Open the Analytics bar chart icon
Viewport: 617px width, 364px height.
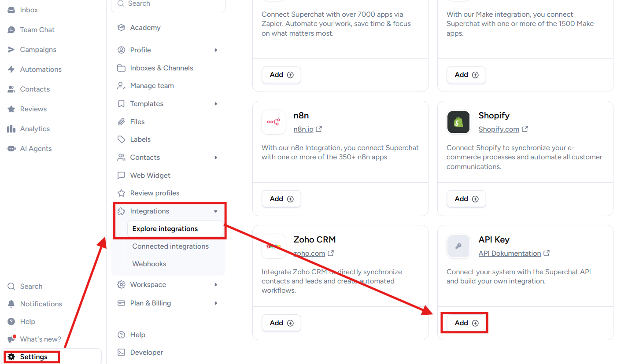tap(11, 129)
